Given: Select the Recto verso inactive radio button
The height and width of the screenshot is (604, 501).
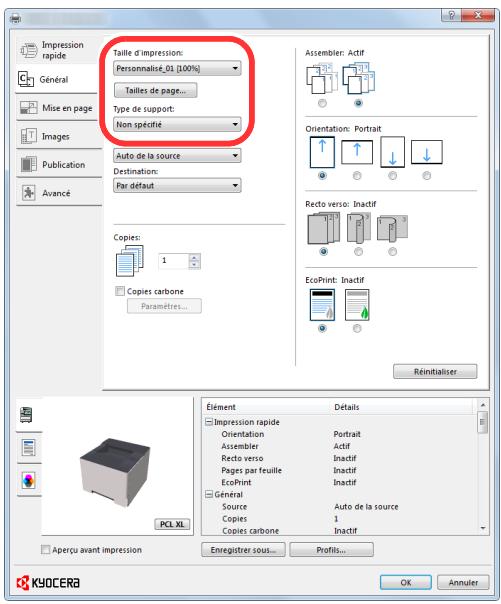Looking at the screenshot, I should tap(323, 252).
